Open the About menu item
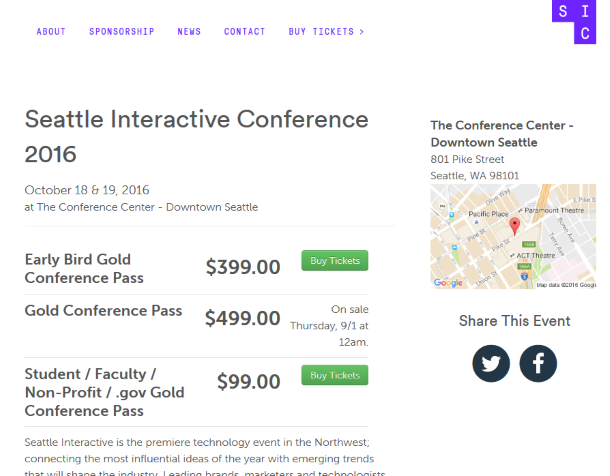Image resolution: width=610 pixels, height=476 pixels. click(x=51, y=32)
